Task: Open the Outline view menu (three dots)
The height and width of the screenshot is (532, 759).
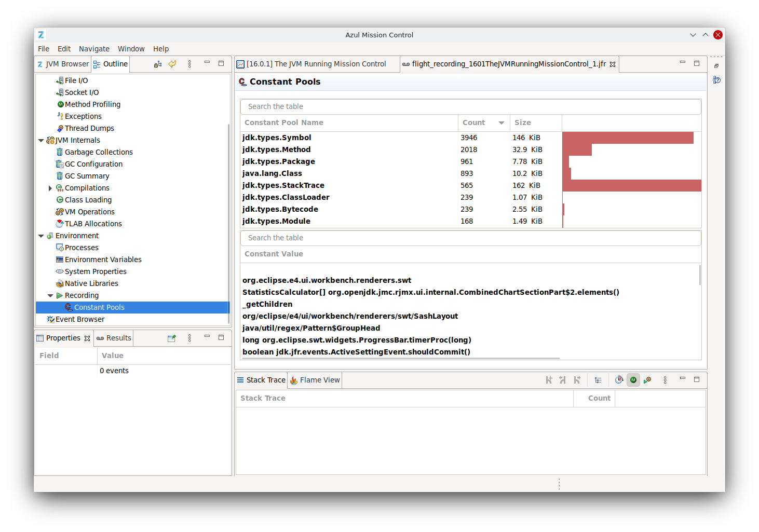Action: [x=189, y=64]
